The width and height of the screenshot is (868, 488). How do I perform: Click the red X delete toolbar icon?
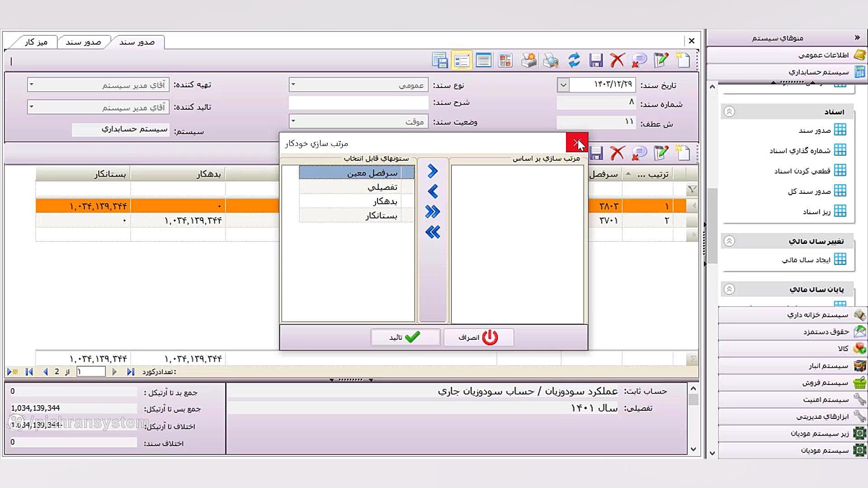click(617, 60)
